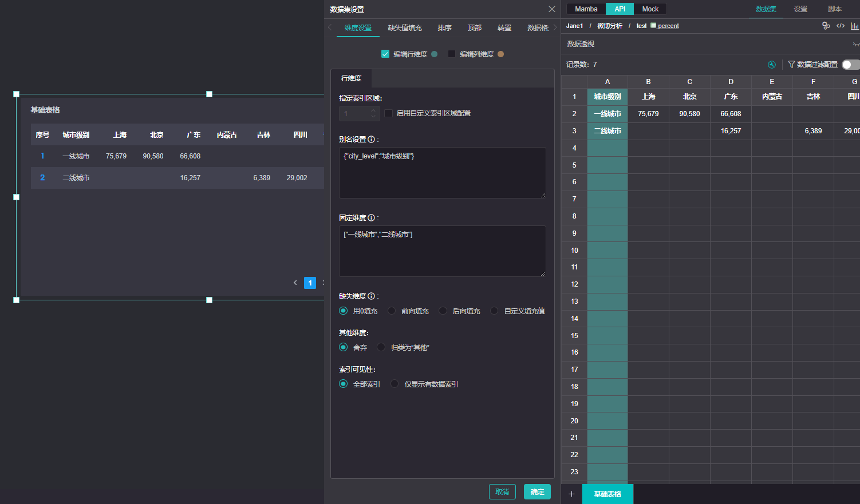860x504 pixels.
Task: Click the 确定 button
Action: 537,492
